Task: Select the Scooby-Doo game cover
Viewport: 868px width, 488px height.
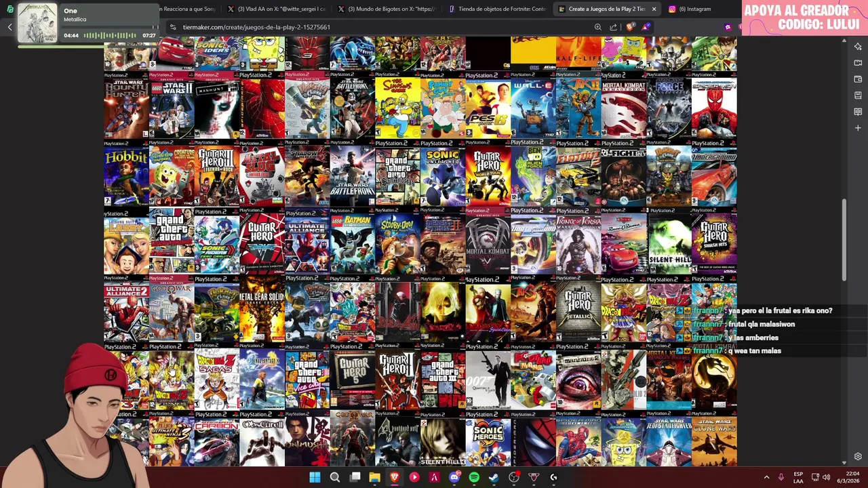Action: click(397, 241)
